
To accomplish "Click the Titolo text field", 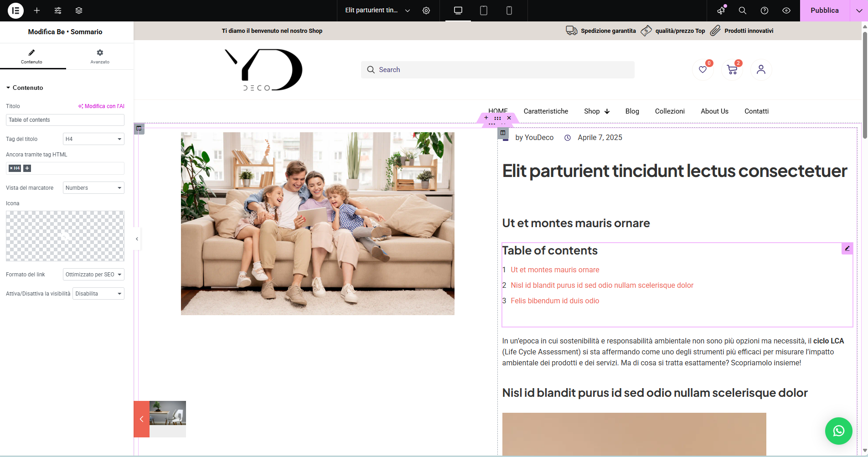I will tap(65, 120).
